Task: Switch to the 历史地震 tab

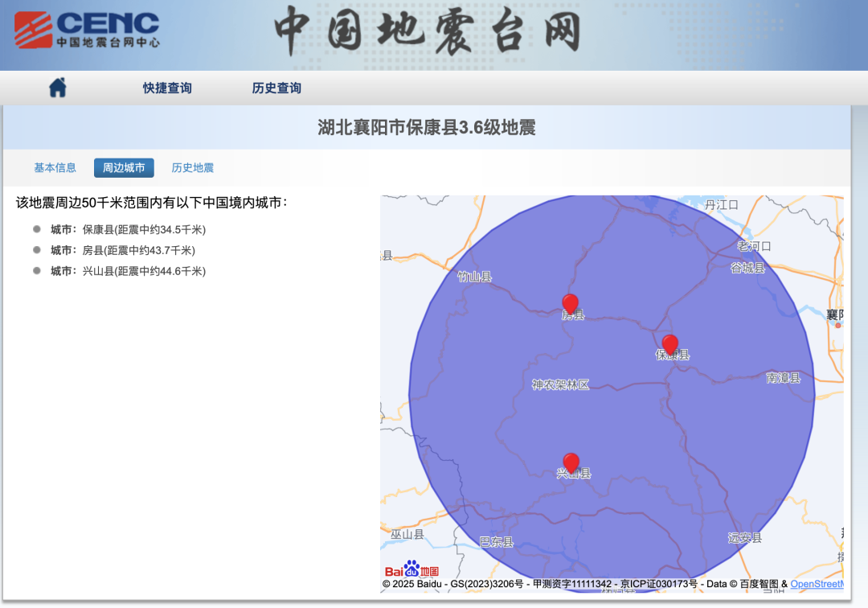Action: 192,168
